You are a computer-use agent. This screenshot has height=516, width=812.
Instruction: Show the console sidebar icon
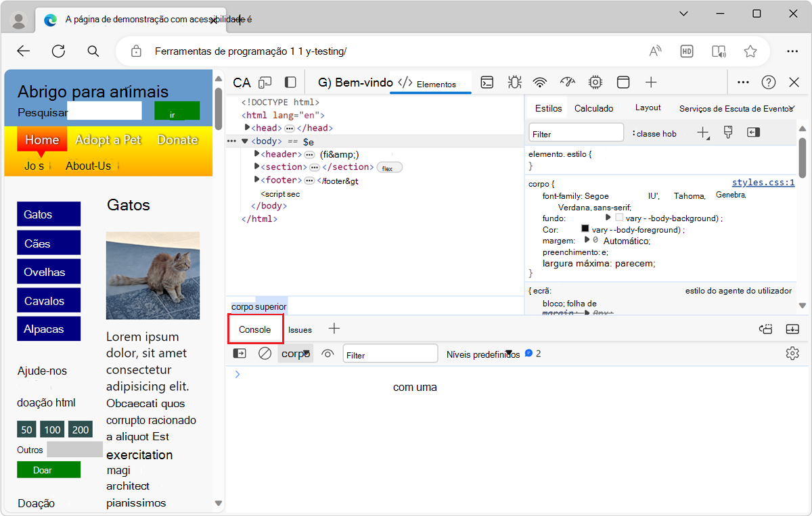(x=240, y=353)
